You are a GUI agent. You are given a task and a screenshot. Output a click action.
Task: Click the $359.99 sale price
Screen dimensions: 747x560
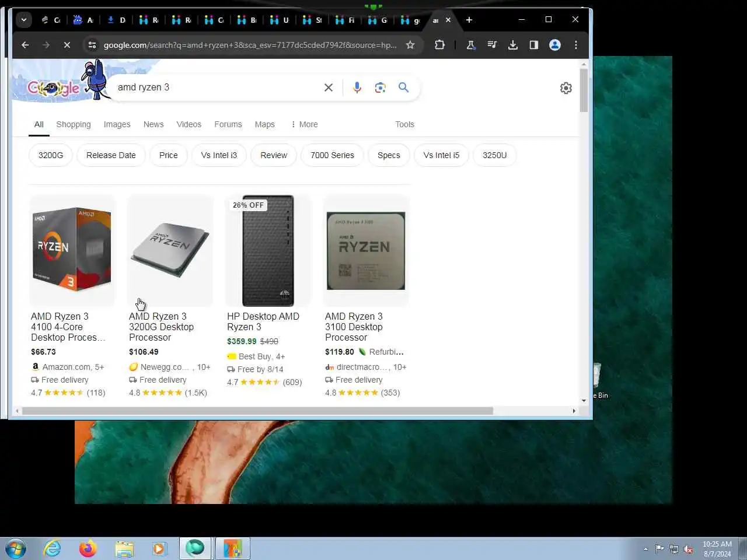click(x=242, y=341)
